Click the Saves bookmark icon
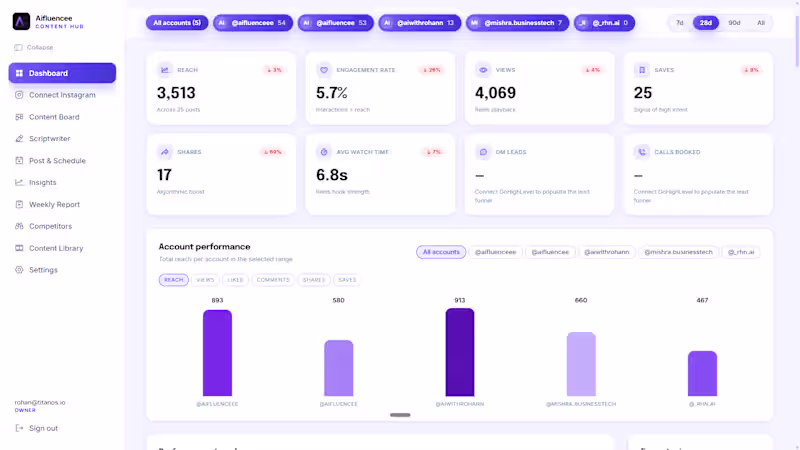Image resolution: width=800 pixels, height=450 pixels. pos(642,70)
